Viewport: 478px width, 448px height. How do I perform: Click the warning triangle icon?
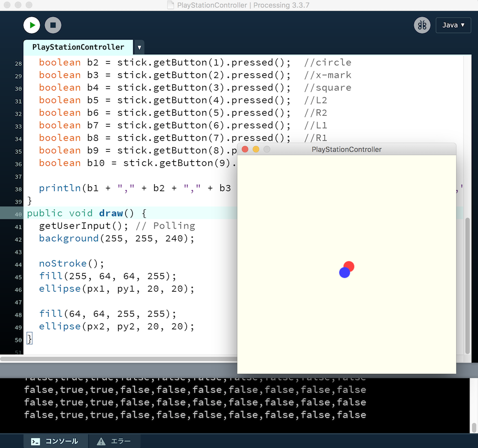coord(101,441)
